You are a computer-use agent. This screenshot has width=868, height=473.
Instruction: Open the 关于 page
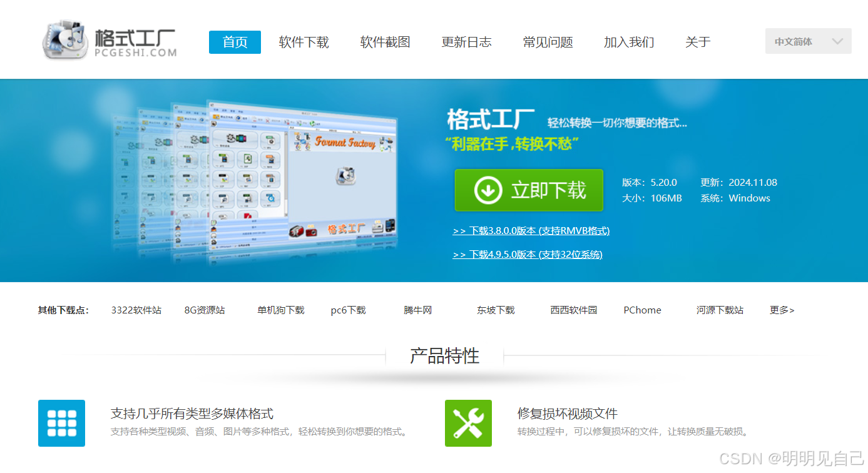[698, 42]
